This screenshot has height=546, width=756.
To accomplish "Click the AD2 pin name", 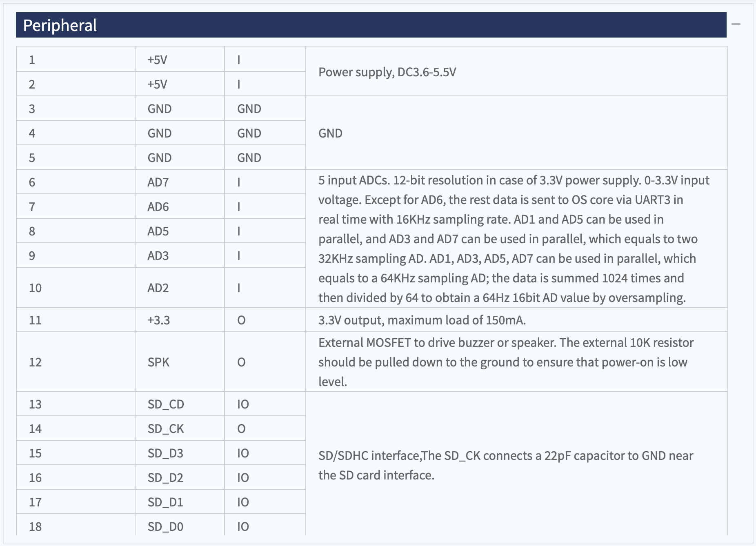I will pyautogui.click(x=158, y=288).
